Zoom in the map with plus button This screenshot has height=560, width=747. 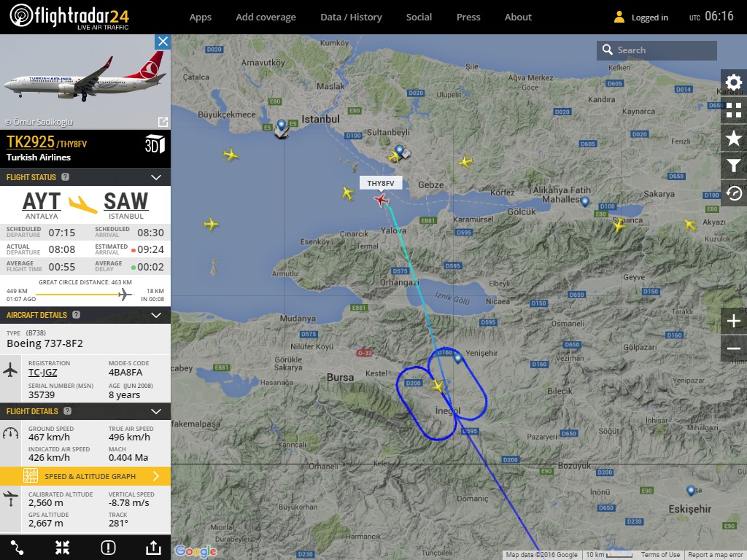pyautogui.click(x=734, y=321)
